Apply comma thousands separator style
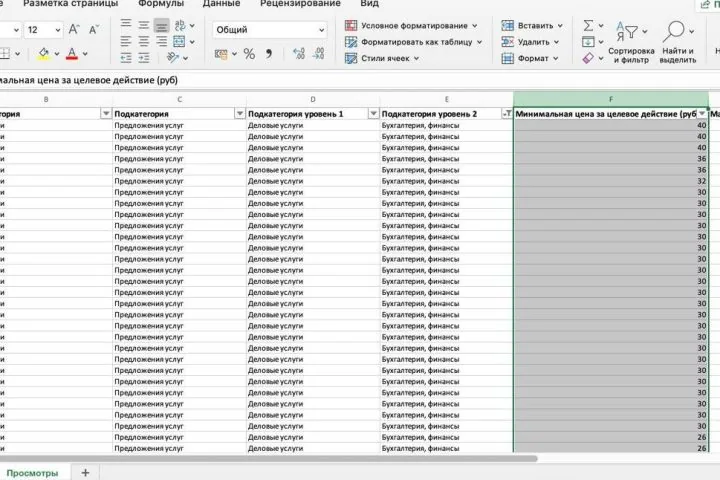The width and height of the screenshot is (720, 480). click(269, 54)
